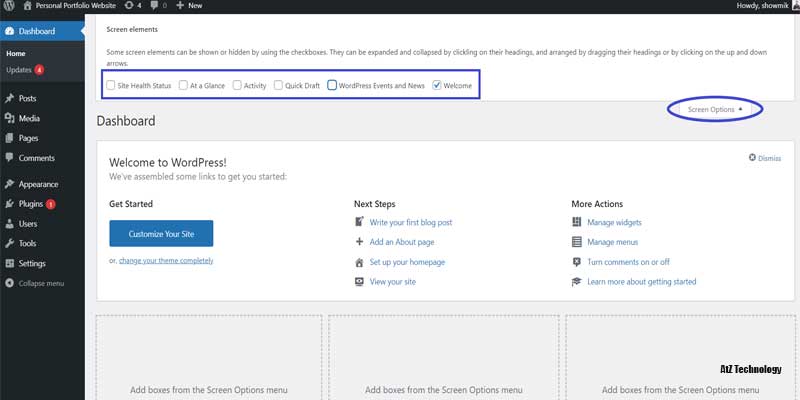The width and height of the screenshot is (800, 400).
Task: Open Updates in the sidebar
Action: tap(19, 70)
